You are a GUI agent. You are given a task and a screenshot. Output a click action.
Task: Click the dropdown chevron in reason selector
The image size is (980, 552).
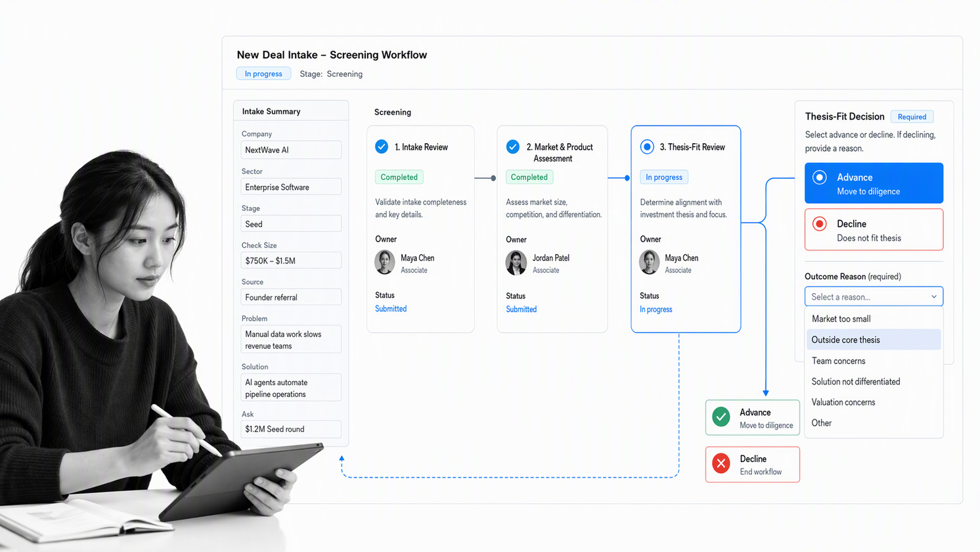coord(933,297)
